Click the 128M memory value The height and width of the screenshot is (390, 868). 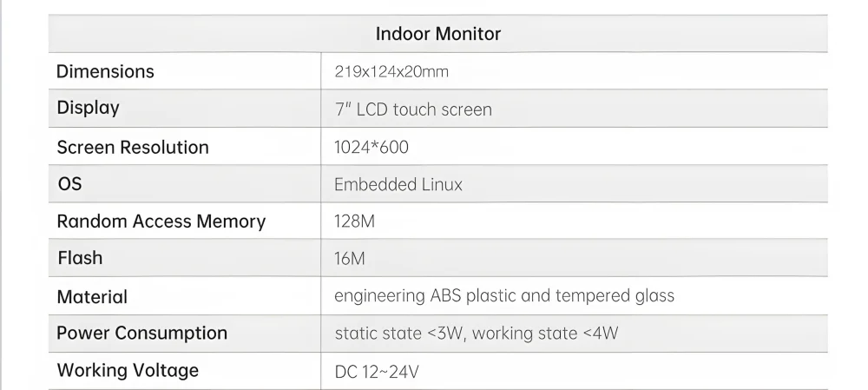354,221
